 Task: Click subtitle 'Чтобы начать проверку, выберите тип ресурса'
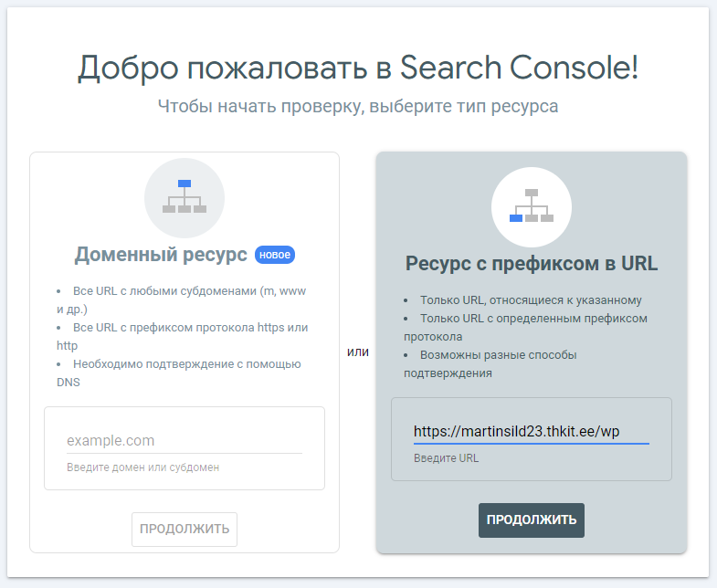click(358, 106)
